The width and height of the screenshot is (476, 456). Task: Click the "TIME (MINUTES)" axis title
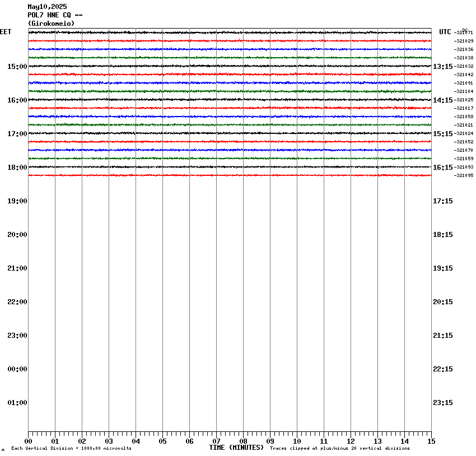(236, 448)
